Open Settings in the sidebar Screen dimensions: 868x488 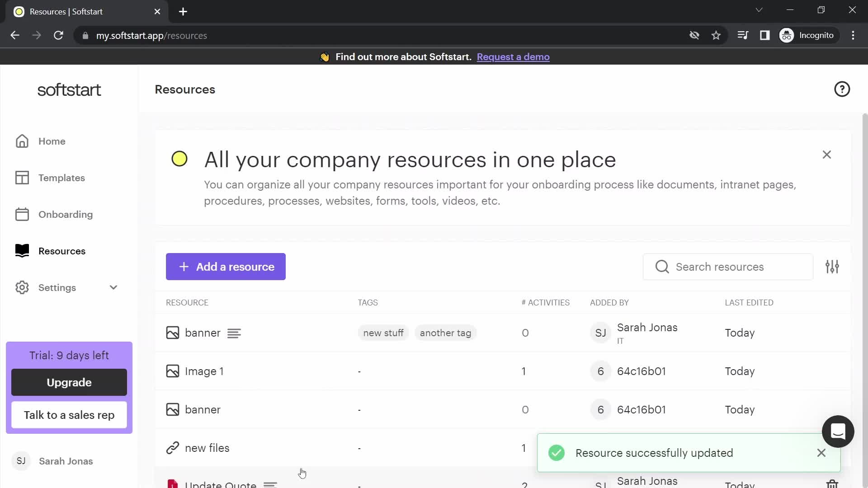click(x=57, y=287)
